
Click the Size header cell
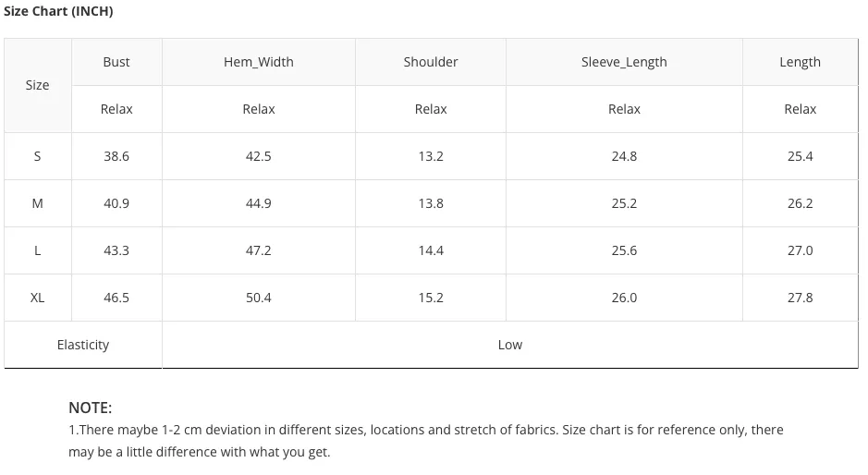point(37,85)
